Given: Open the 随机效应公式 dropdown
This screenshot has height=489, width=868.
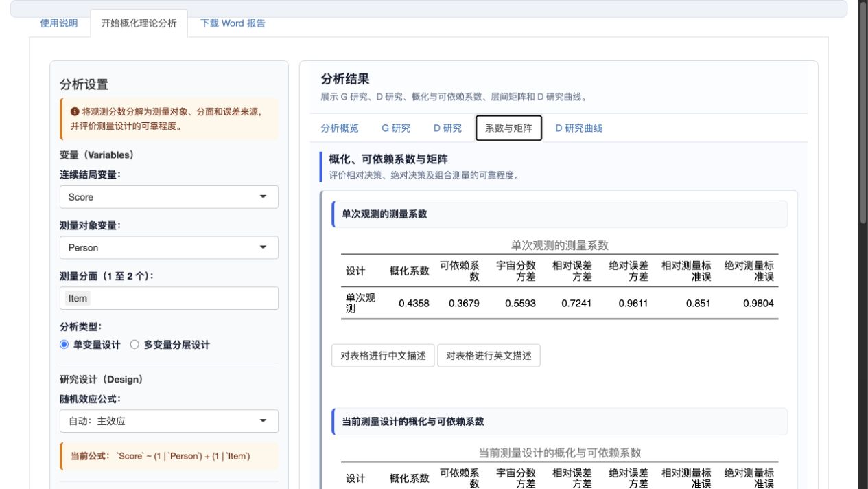Looking at the screenshot, I should point(169,421).
